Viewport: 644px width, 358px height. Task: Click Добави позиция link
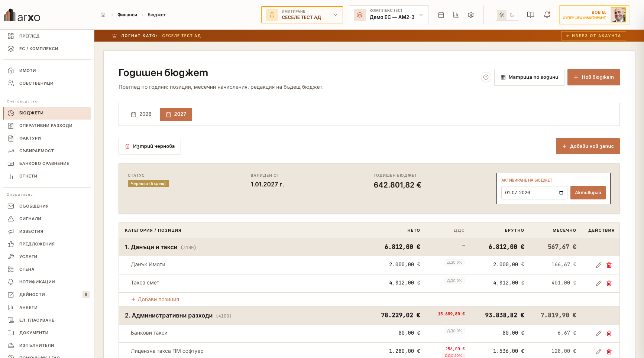tap(155, 299)
